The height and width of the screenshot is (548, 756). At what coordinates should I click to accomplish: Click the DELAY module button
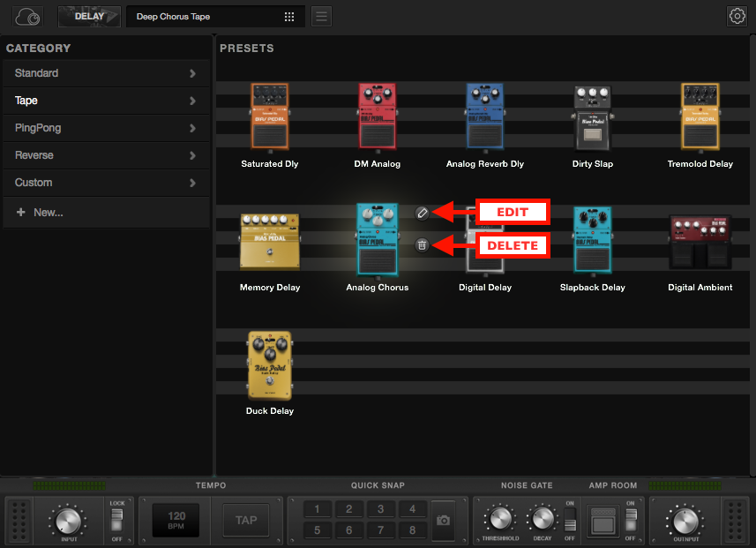click(x=89, y=17)
